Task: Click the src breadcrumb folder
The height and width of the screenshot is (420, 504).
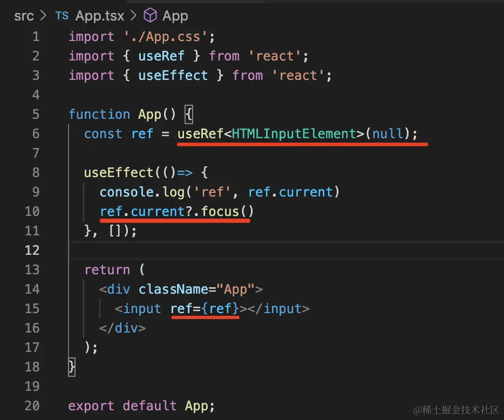Action: coord(24,16)
